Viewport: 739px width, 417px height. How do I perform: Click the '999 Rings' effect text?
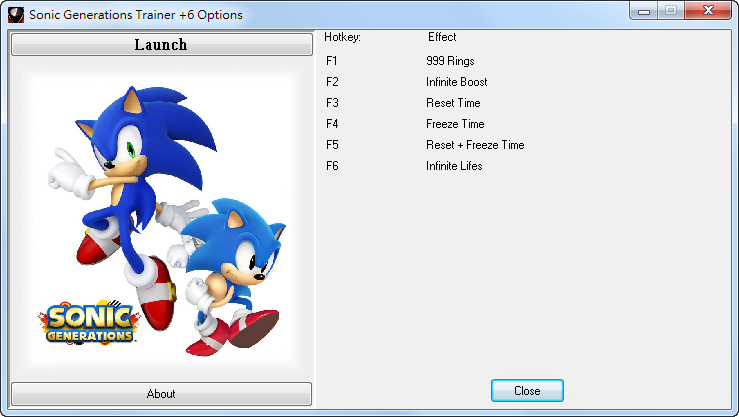[x=450, y=61]
